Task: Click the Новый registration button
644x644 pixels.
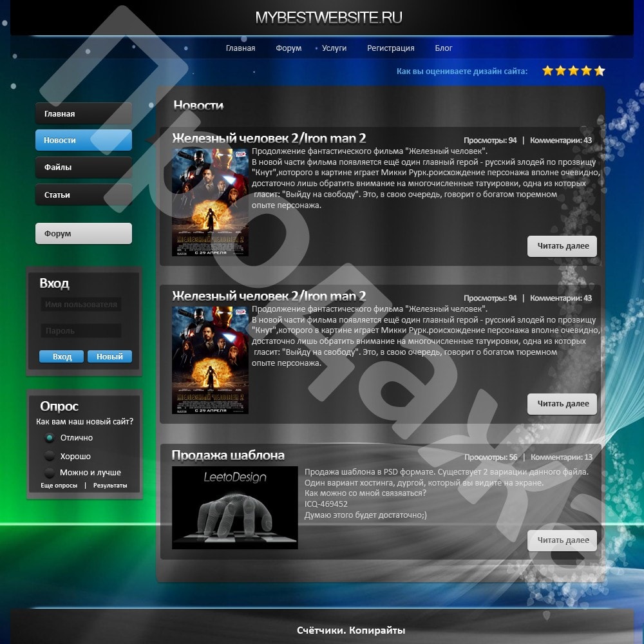Action: click(x=109, y=357)
